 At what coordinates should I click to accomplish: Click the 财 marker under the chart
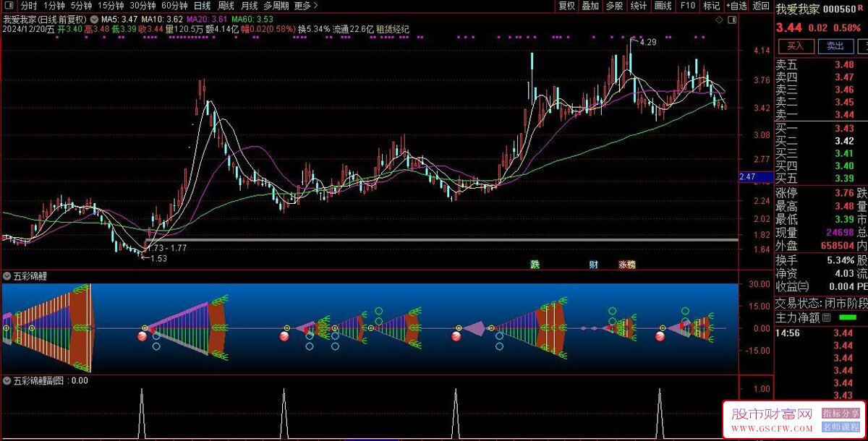593,265
